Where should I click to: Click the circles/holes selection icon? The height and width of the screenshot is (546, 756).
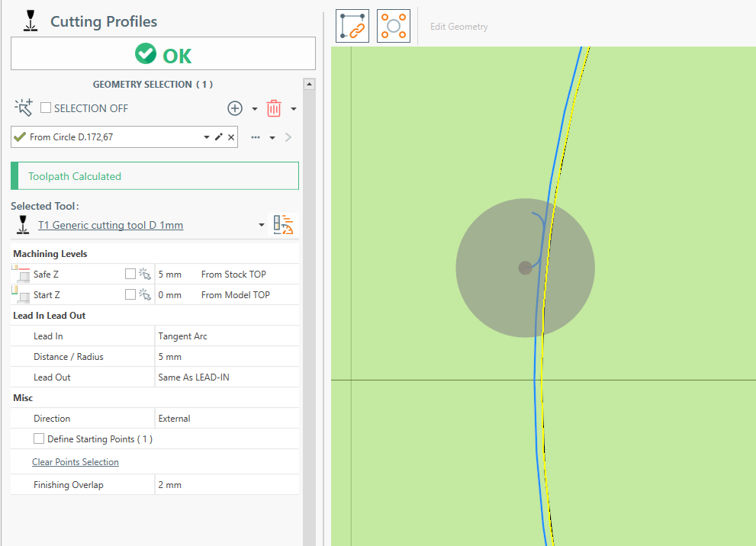pyautogui.click(x=394, y=26)
